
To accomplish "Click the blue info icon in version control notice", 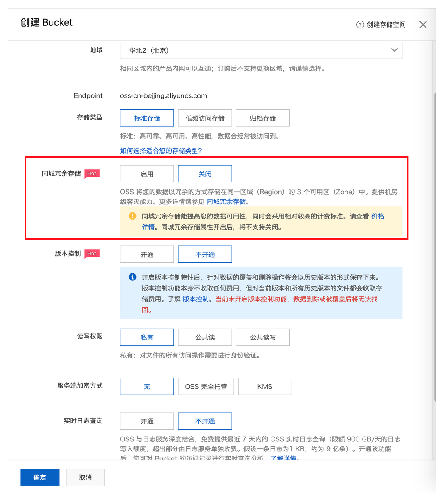I will [x=132, y=277].
